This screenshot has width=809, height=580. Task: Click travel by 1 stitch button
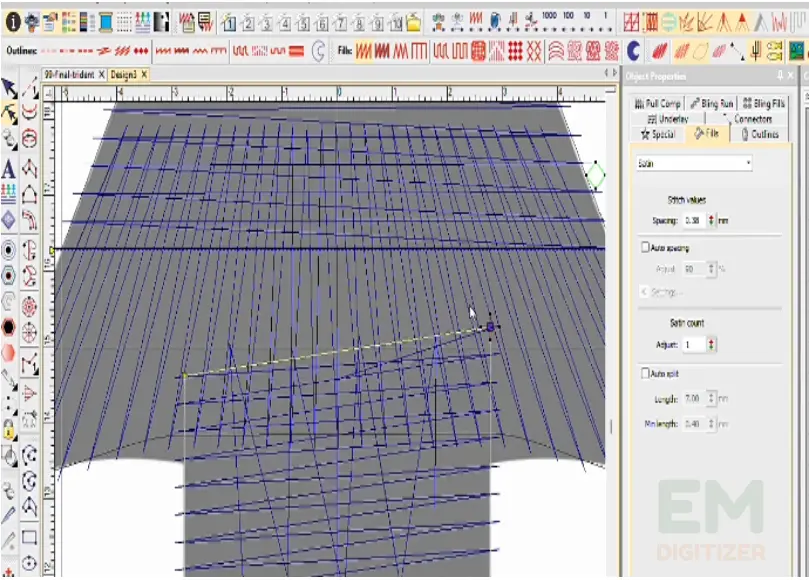(606, 21)
